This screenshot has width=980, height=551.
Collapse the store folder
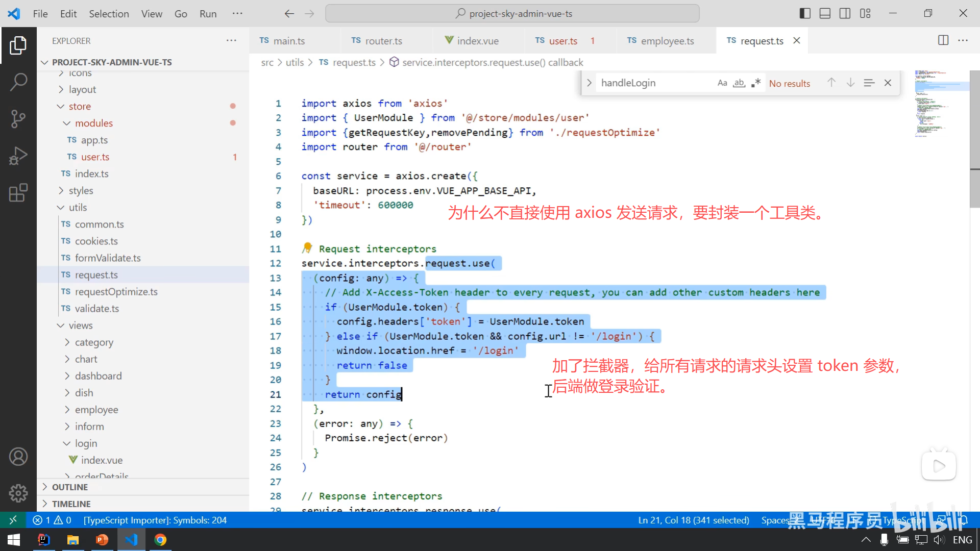(x=80, y=106)
